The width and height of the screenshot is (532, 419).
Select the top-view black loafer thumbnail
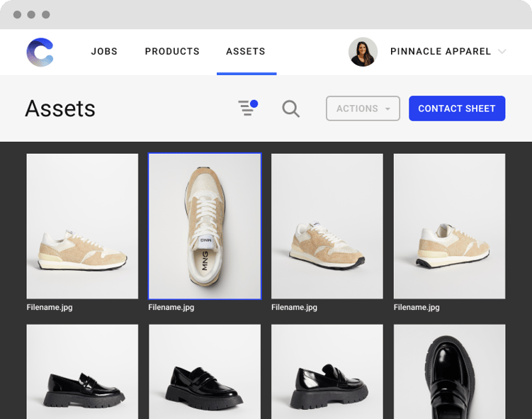tap(449, 371)
